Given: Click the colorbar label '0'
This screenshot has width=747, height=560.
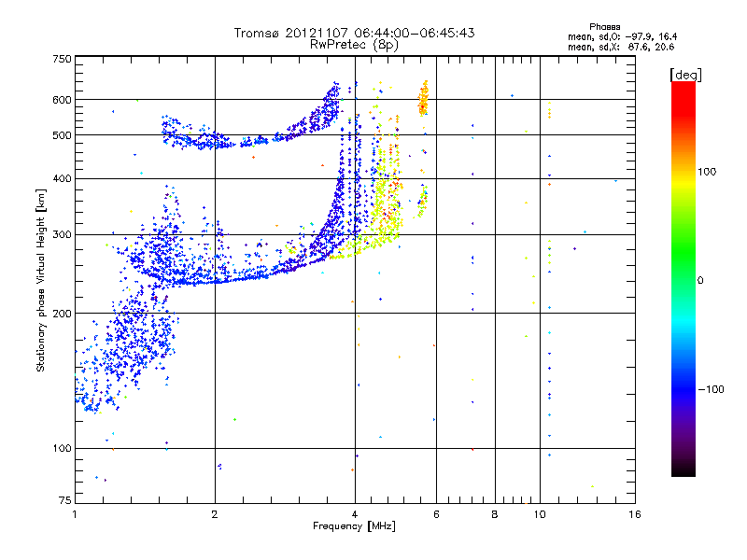Looking at the screenshot, I should coord(700,281).
